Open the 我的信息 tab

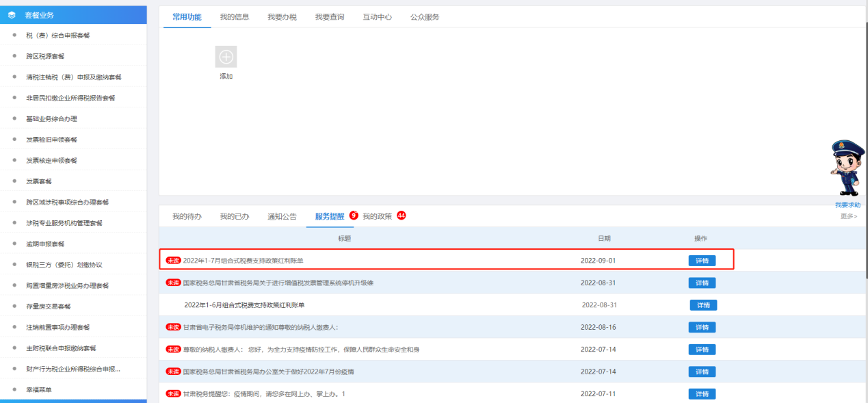click(235, 17)
